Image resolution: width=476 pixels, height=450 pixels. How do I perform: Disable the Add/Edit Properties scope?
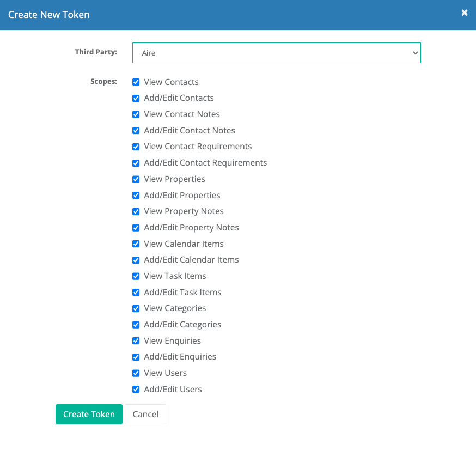point(136,195)
